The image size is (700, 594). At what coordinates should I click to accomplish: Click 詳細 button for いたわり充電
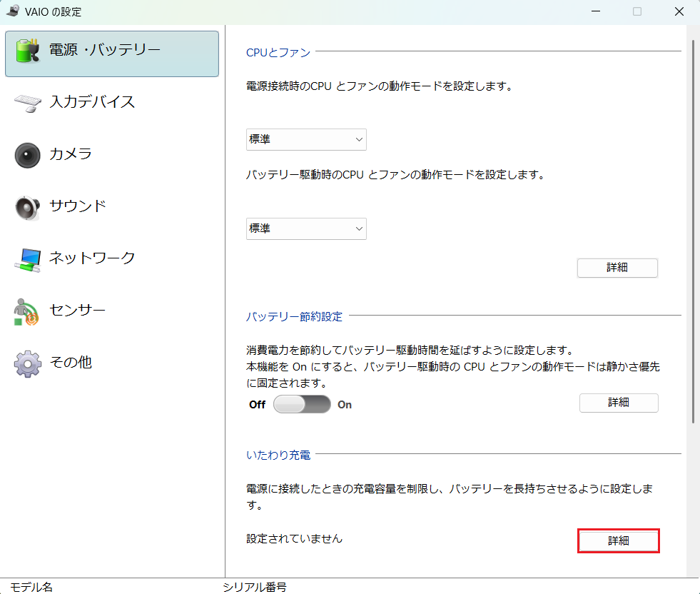(x=618, y=541)
